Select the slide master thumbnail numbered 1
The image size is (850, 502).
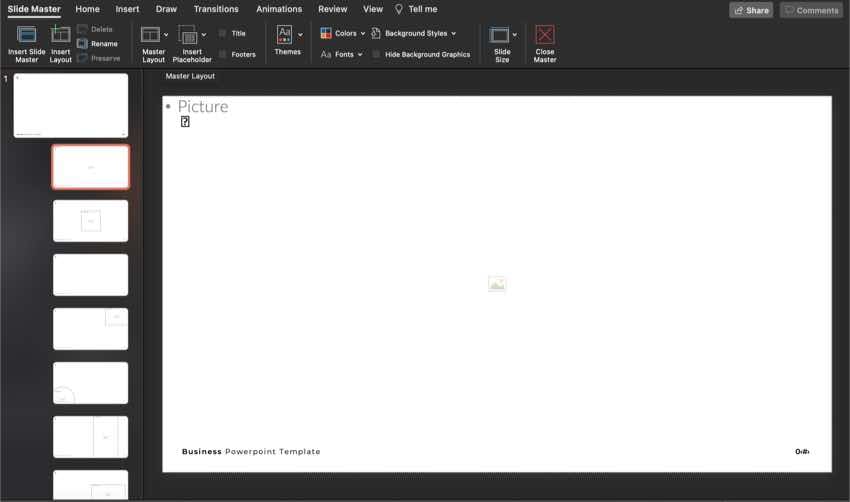click(x=71, y=105)
